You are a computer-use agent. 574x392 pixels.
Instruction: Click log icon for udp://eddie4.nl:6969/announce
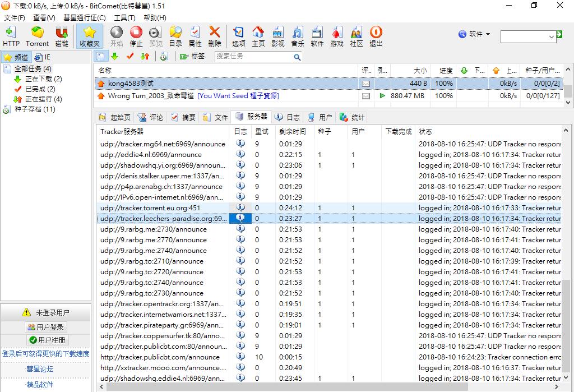(240, 154)
